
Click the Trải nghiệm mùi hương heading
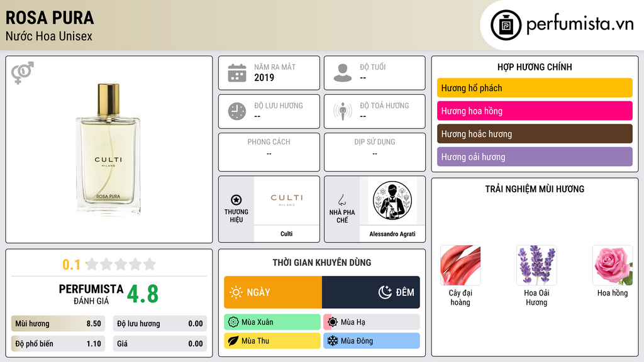[x=535, y=189]
